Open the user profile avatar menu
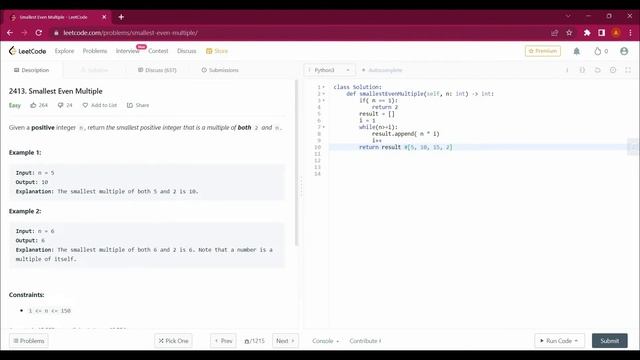The width and height of the screenshot is (640, 360). (x=624, y=51)
